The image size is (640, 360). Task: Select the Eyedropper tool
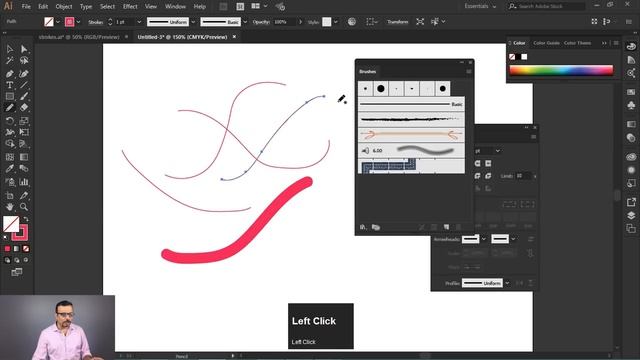(x=10, y=169)
